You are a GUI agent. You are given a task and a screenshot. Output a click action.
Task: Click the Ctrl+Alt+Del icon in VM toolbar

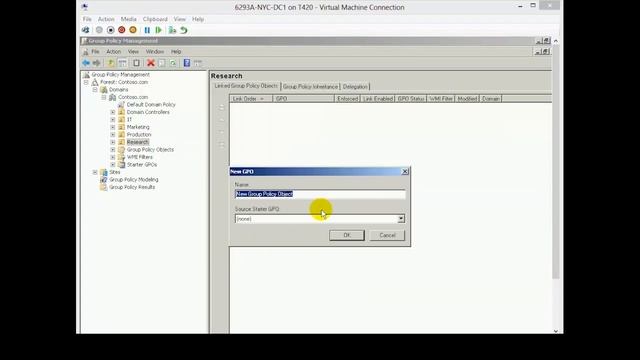tap(86, 30)
